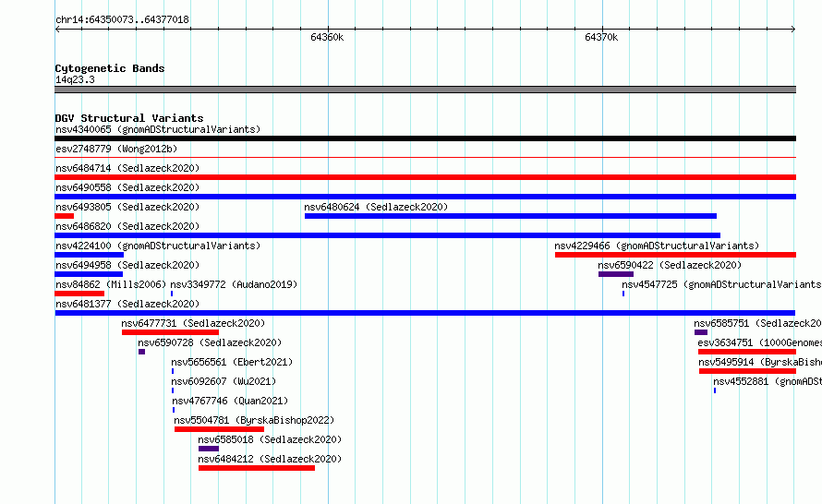Open nsv6490558 (Sedlazeck2020) label
This screenshot has width=822, height=504.
coord(127,187)
